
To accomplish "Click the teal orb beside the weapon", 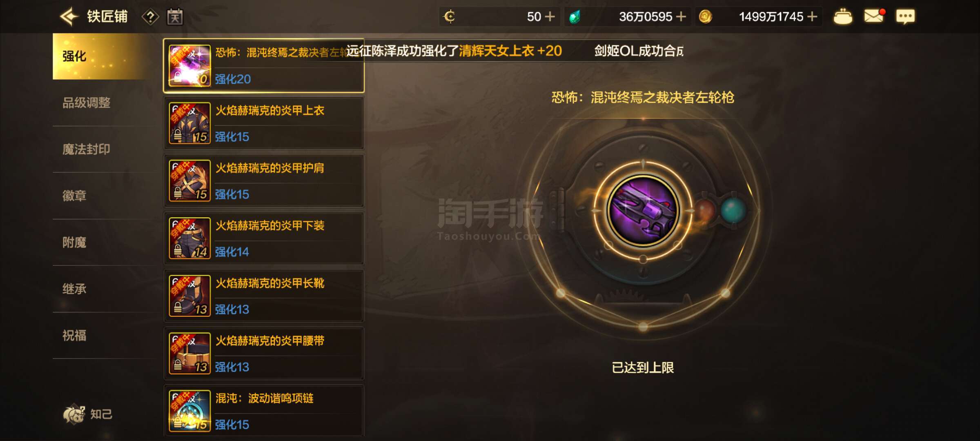I will (x=733, y=210).
